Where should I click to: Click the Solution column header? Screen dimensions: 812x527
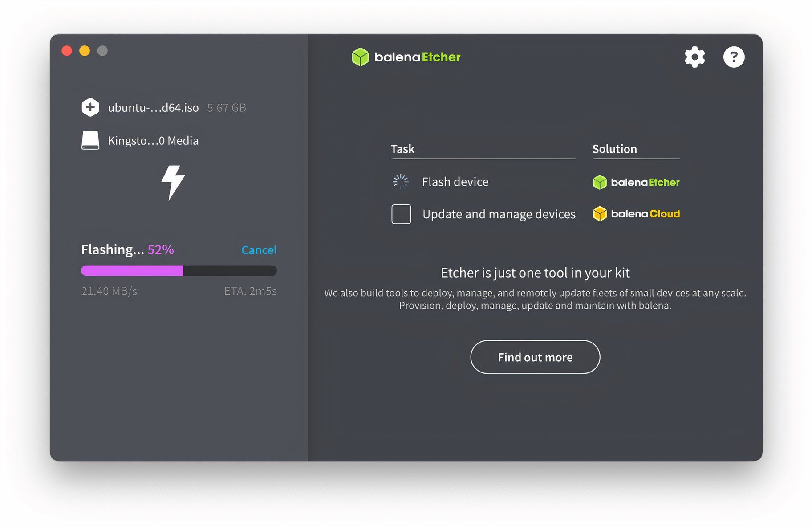(614, 149)
